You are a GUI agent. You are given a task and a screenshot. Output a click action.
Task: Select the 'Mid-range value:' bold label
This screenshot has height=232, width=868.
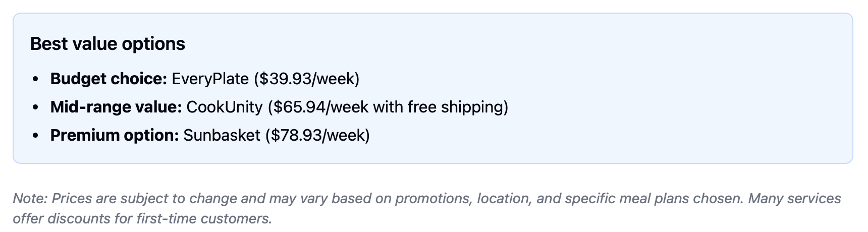coord(116,107)
